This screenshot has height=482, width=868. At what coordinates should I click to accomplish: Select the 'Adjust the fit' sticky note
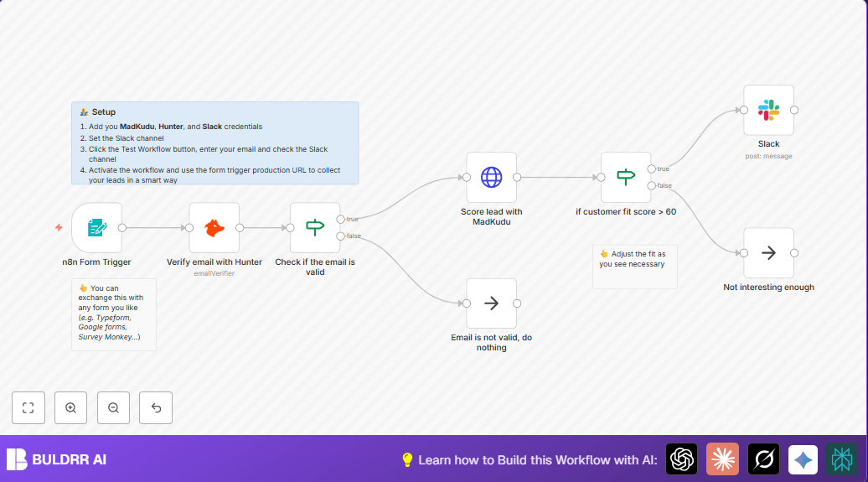[x=635, y=267]
